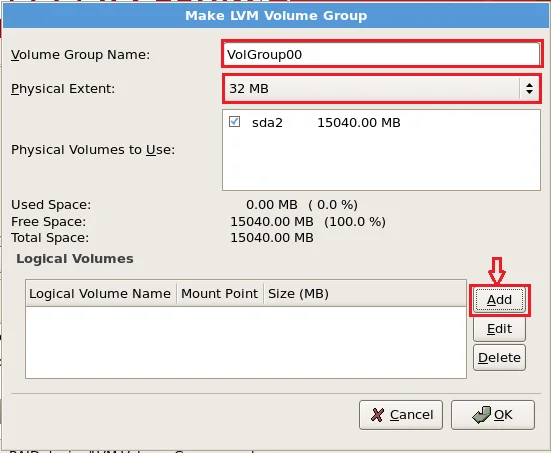Click the Volume Group Name field
Image resolution: width=551 pixels, height=453 pixels.
point(382,54)
